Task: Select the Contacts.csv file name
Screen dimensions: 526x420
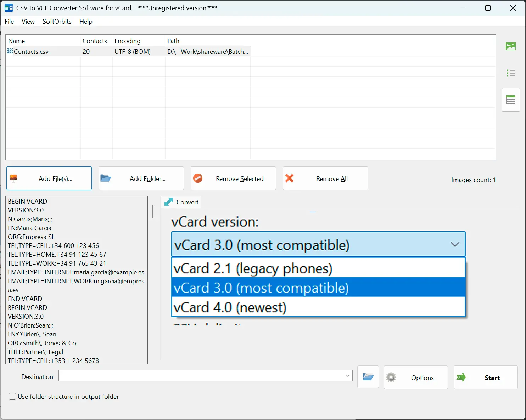Action: [x=31, y=52]
